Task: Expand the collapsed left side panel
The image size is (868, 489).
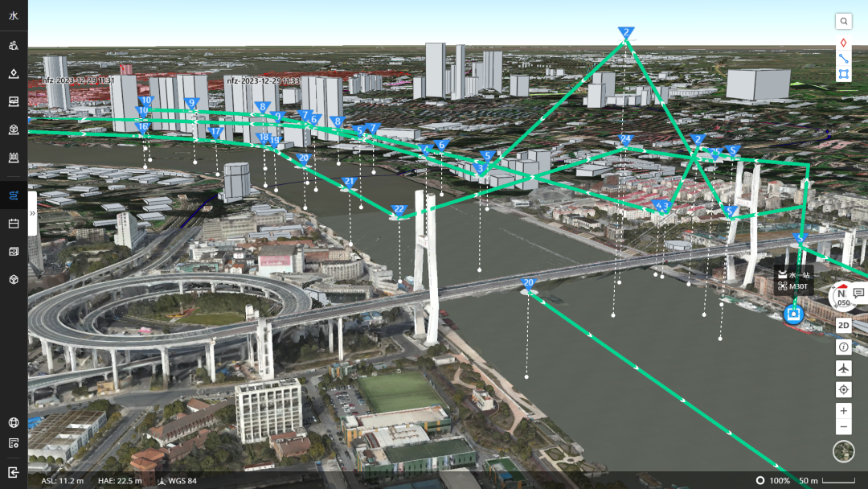Action: tap(33, 213)
